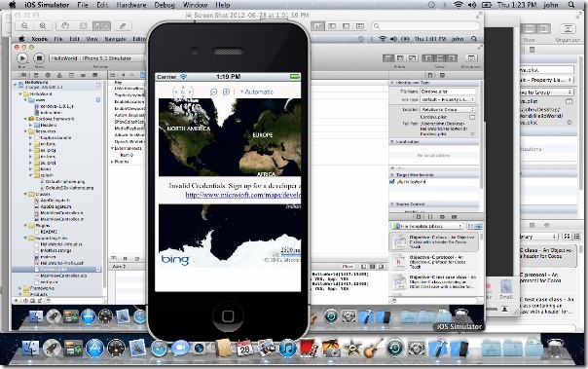
Task: Collapse the Cordova.framework folder in navigator
Action: [x=26, y=119]
